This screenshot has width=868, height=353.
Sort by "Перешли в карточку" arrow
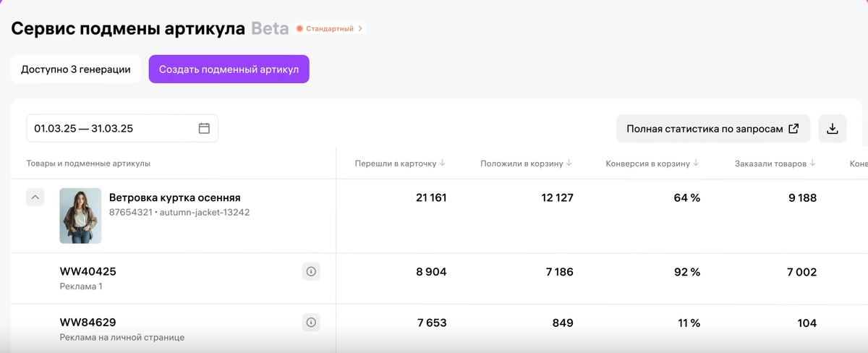tap(443, 163)
